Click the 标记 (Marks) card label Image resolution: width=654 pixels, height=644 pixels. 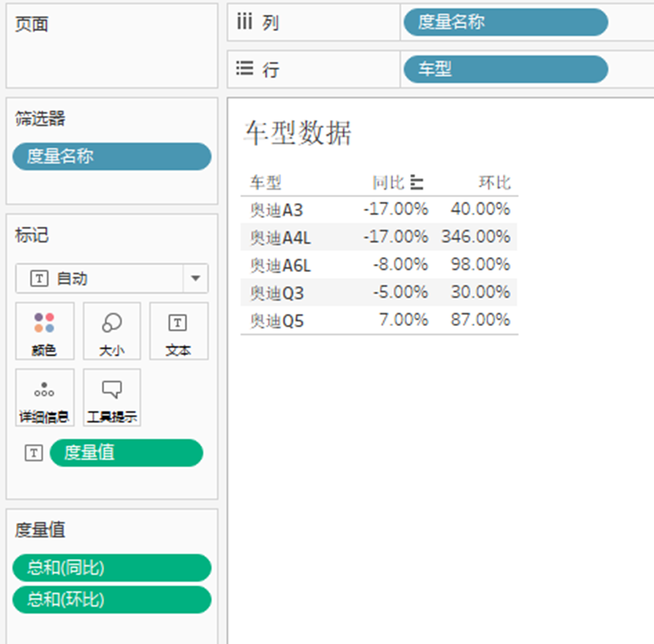coord(32,235)
